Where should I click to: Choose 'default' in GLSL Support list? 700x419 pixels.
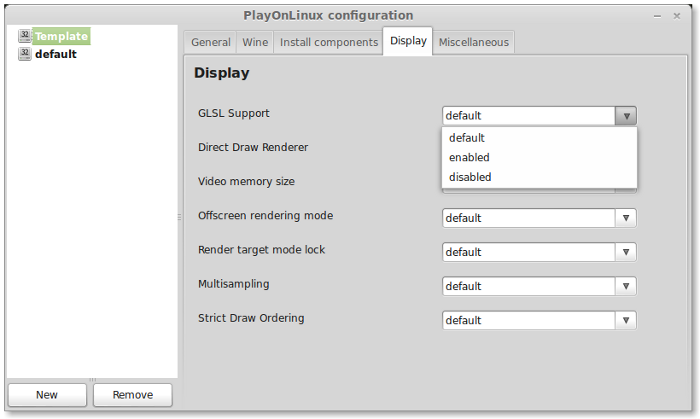click(x=539, y=138)
